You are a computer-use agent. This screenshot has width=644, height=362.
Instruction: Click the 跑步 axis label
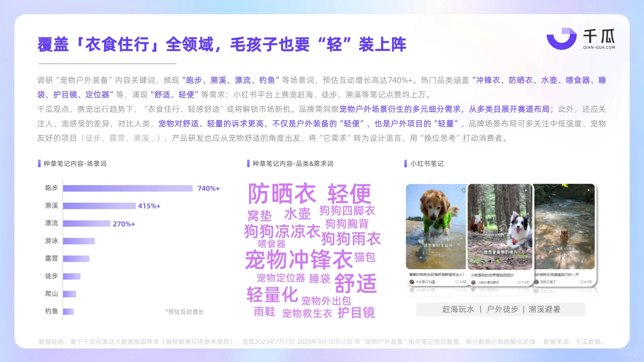pyautogui.click(x=52, y=188)
